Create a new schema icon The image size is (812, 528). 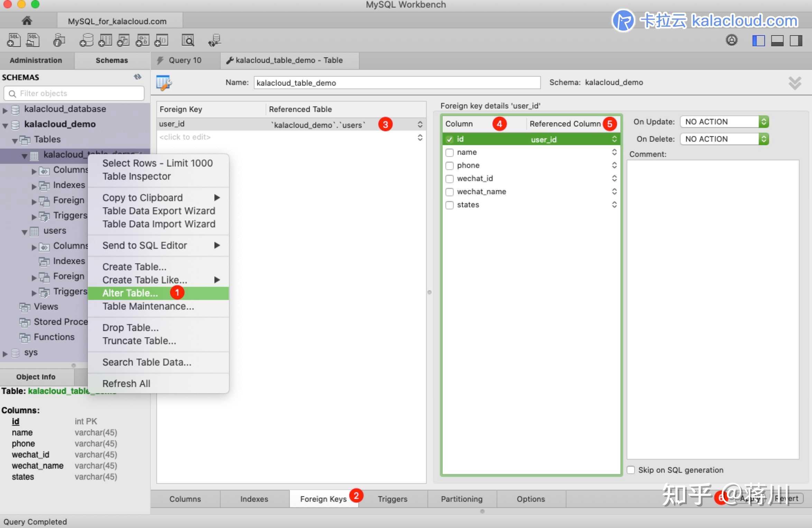click(x=86, y=40)
